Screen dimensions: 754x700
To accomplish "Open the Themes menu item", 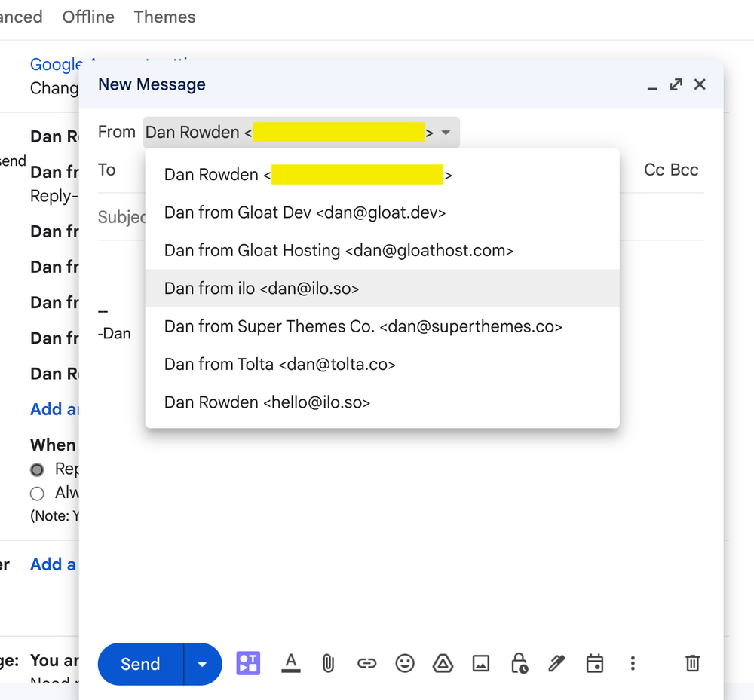I will coord(164,17).
